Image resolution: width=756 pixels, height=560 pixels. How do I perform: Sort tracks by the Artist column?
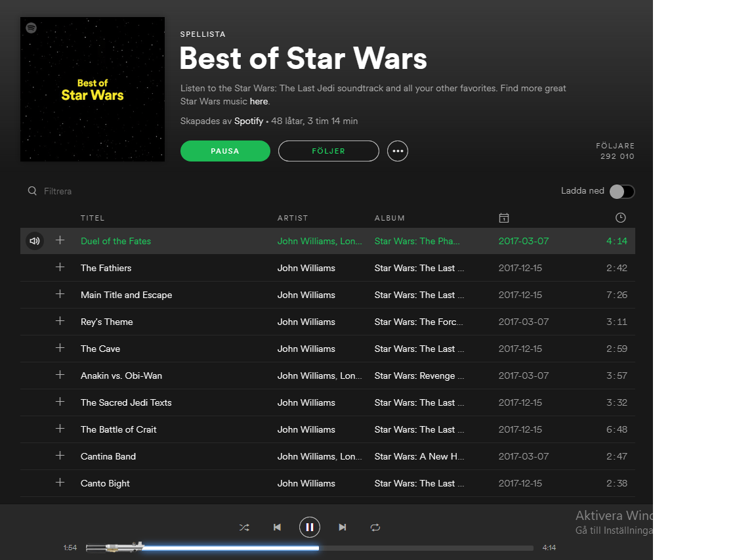tap(293, 218)
